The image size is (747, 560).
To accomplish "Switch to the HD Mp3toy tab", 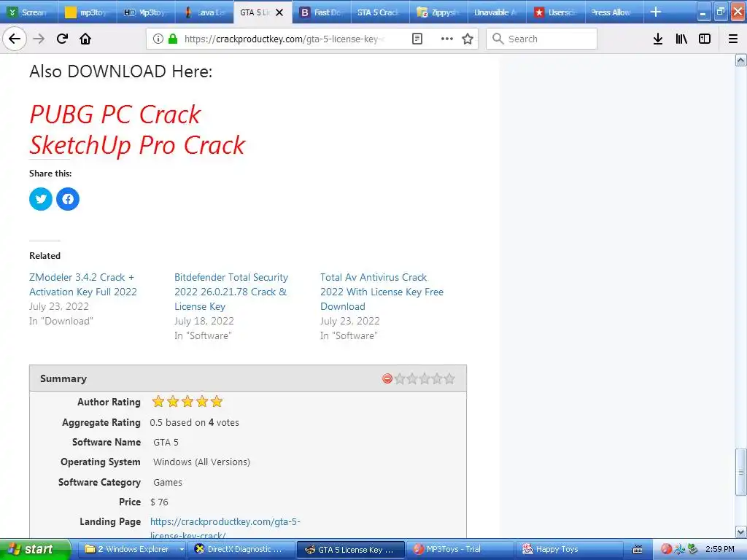I will [x=146, y=12].
